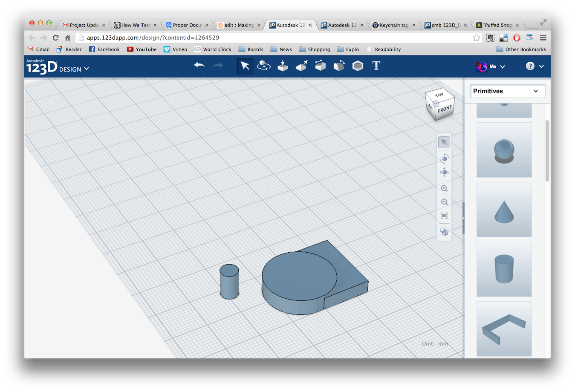575x392 pixels.
Task: Select the Fillet rounded-edge tool
Action: (x=339, y=66)
